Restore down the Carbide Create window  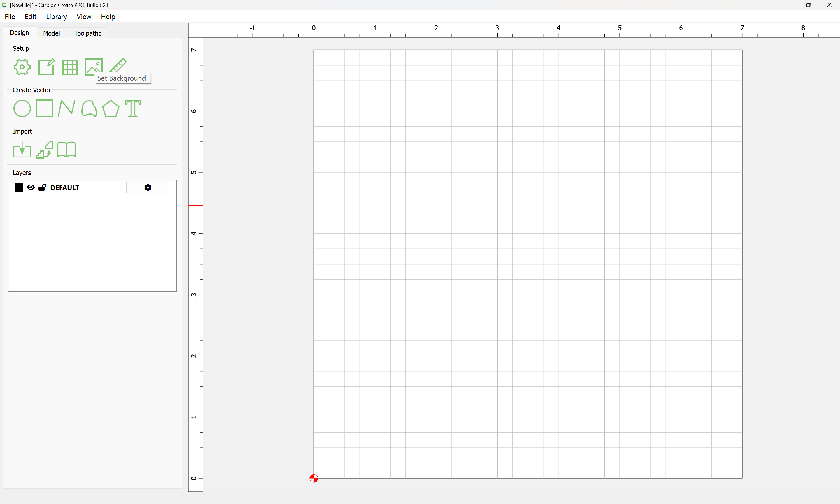[808, 5]
